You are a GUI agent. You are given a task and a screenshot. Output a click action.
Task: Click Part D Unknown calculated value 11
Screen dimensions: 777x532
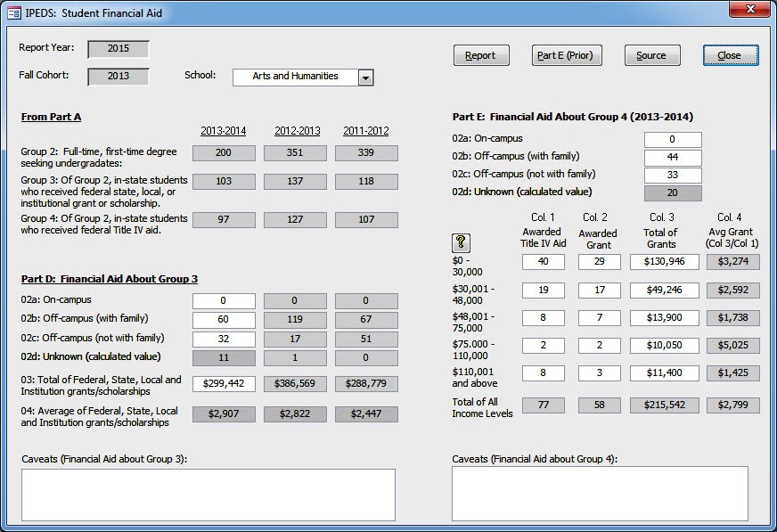[224, 358]
